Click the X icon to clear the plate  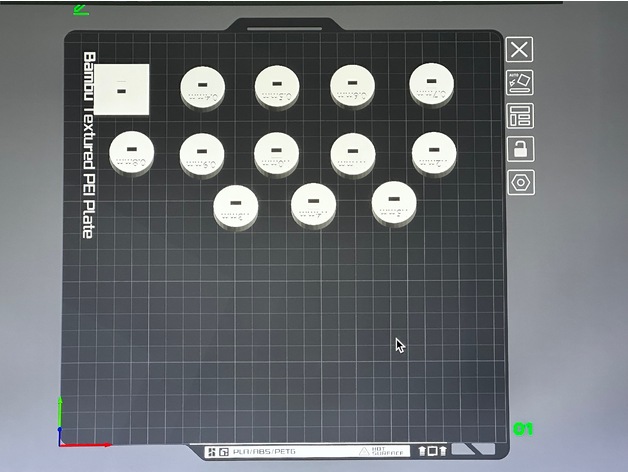(520, 49)
